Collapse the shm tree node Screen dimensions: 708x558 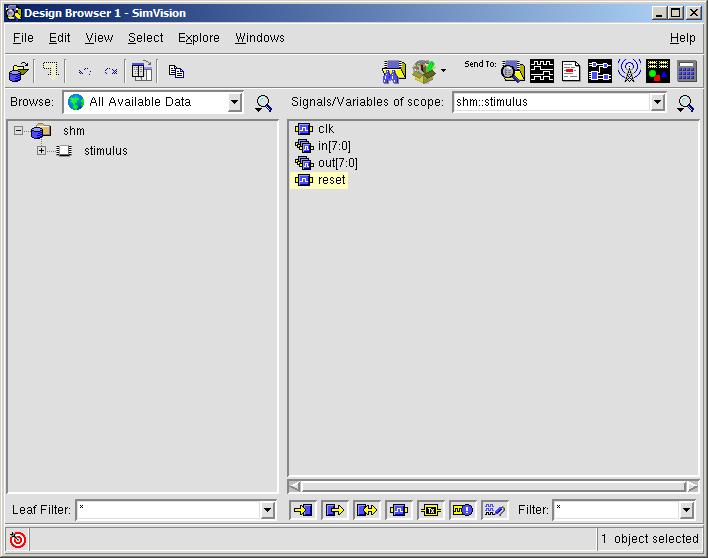18,130
